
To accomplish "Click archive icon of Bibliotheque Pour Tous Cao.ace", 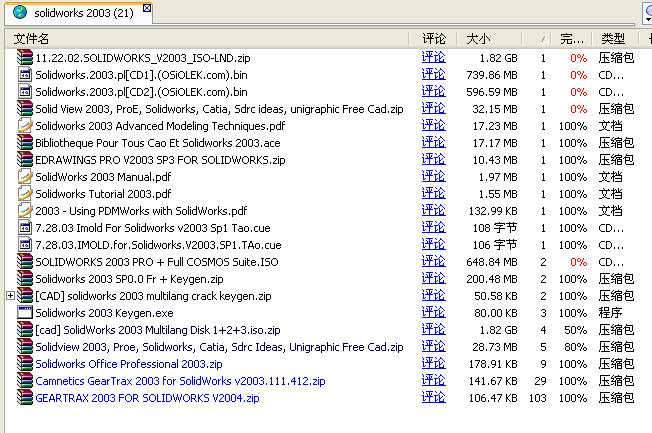I will (25, 143).
